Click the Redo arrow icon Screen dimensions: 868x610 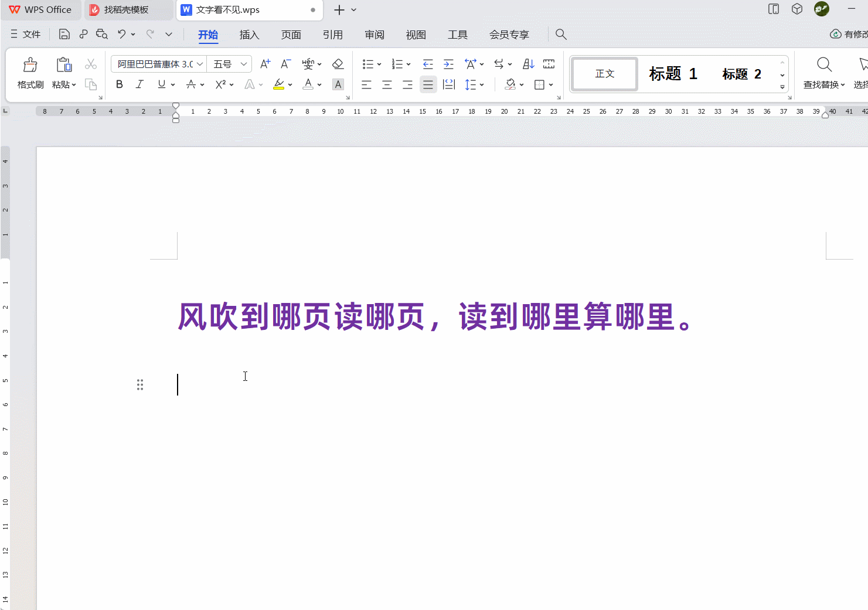(150, 34)
